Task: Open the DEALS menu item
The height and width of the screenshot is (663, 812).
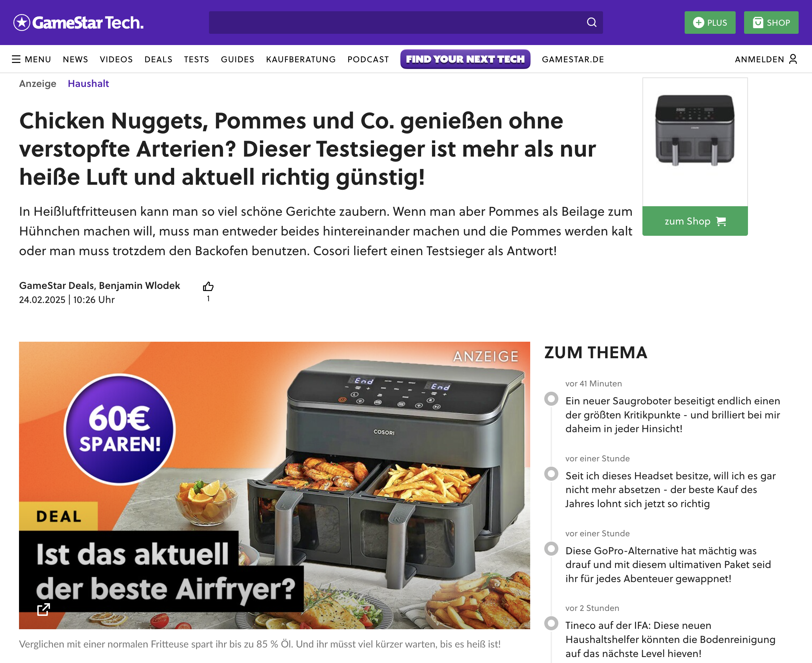Action: pyautogui.click(x=158, y=59)
